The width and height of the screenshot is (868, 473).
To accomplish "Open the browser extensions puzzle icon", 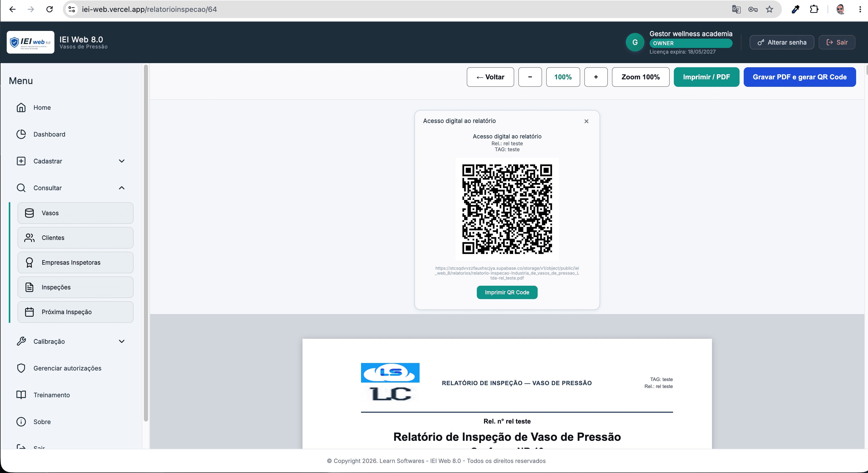I will (814, 9).
